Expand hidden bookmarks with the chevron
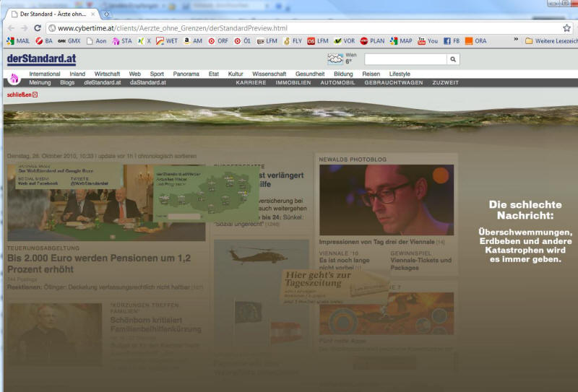Viewport: 578px width, 392px height. [x=516, y=39]
